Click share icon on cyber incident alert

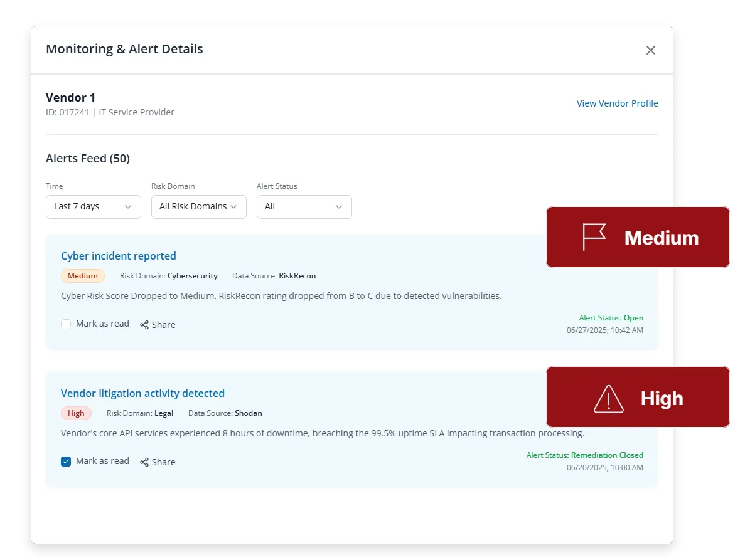point(144,325)
